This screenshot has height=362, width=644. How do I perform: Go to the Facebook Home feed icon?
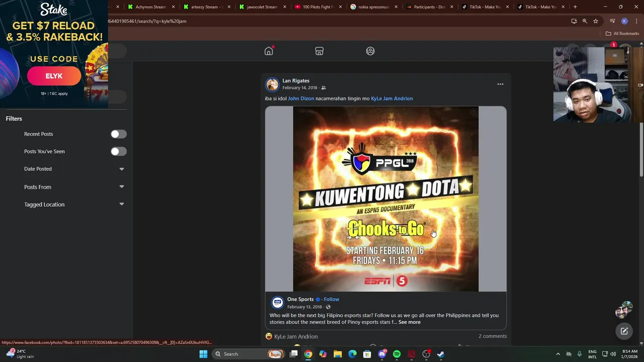[x=269, y=51]
